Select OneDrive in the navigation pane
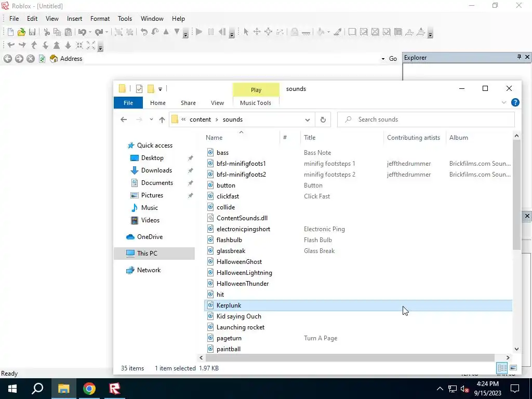Screen dimensions: 532x399 pos(150,237)
